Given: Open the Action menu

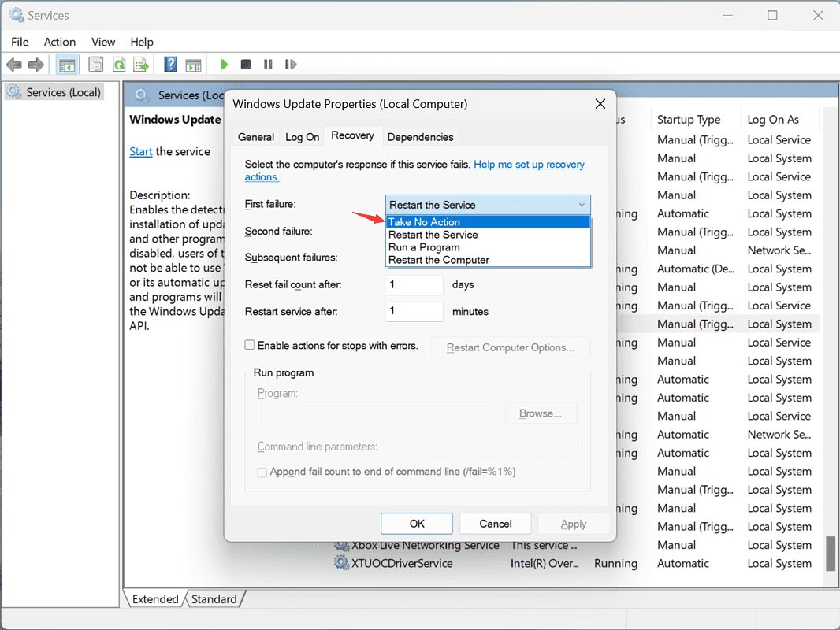Looking at the screenshot, I should click(59, 42).
